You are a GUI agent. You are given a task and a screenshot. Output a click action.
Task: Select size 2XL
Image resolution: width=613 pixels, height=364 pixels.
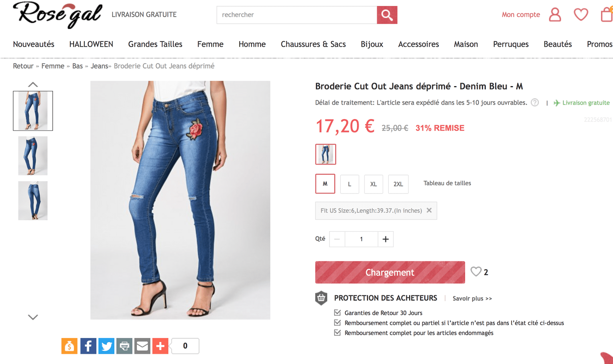[398, 184]
